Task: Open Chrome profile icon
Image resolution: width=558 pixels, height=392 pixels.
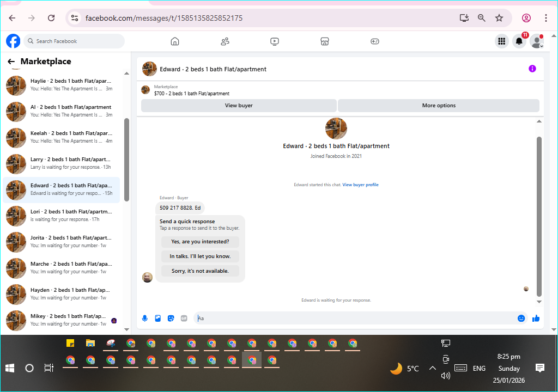Action: [x=526, y=18]
